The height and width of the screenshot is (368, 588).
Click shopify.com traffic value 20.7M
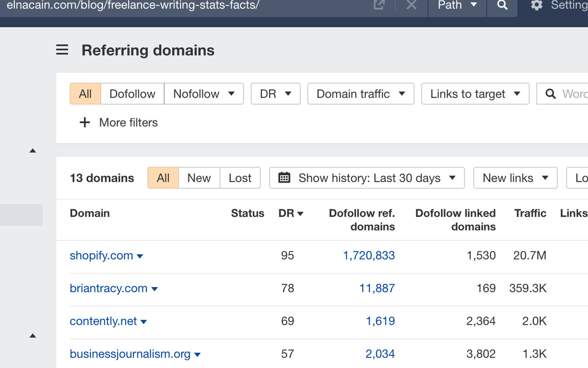click(x=530, y=255)
